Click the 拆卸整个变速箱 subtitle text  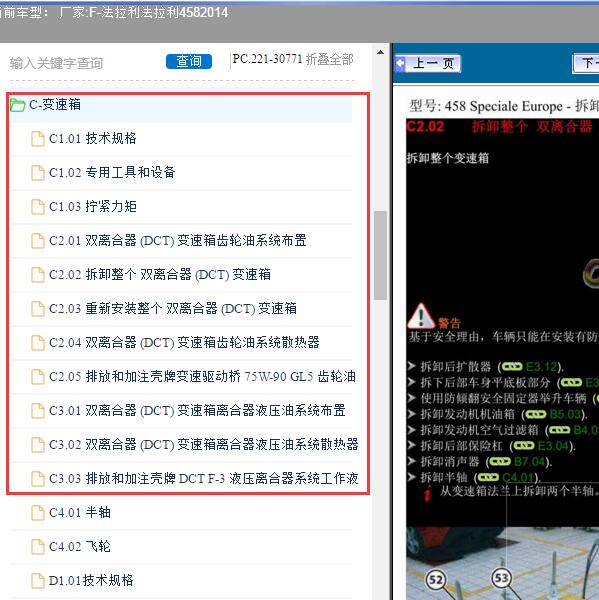[x=447, y=158]
